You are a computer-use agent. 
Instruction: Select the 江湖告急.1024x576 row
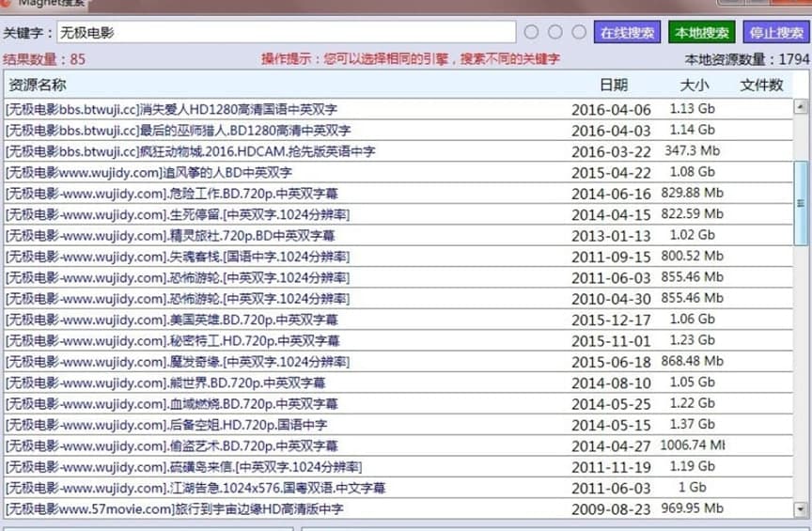coord(398,488)
